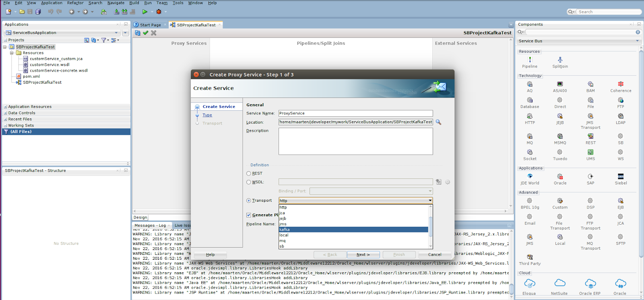Click the green Run arrow in toolbar
Viewport: 644px width, 300px height.
point(144,12)
